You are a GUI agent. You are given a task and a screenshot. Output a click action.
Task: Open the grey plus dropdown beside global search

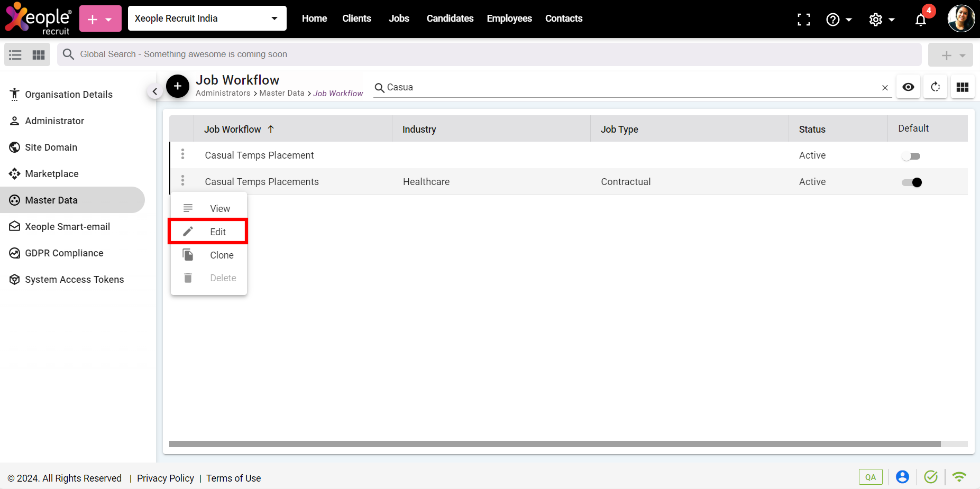pos(950,55)
